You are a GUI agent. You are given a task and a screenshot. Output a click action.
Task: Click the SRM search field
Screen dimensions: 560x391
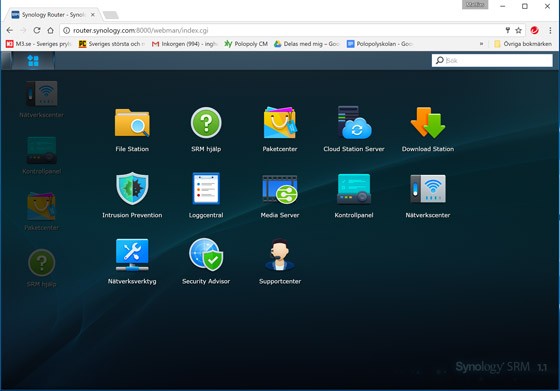(x=492, y=60)
